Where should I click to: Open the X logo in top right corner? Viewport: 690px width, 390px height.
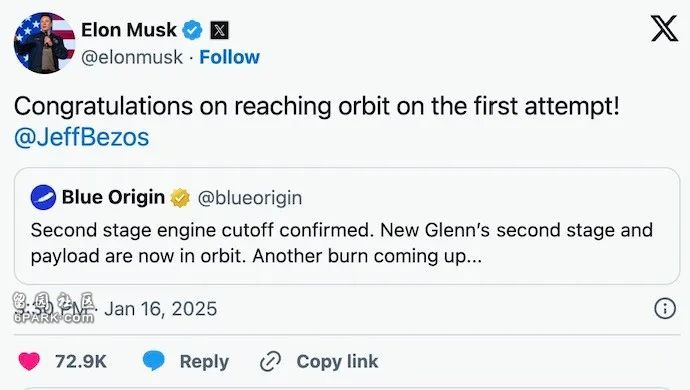(664, 28)
